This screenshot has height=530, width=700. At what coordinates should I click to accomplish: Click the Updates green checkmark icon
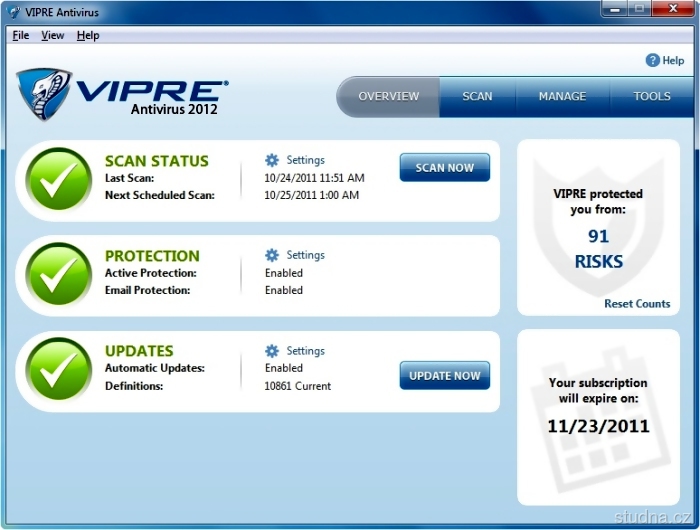(58, 369)
